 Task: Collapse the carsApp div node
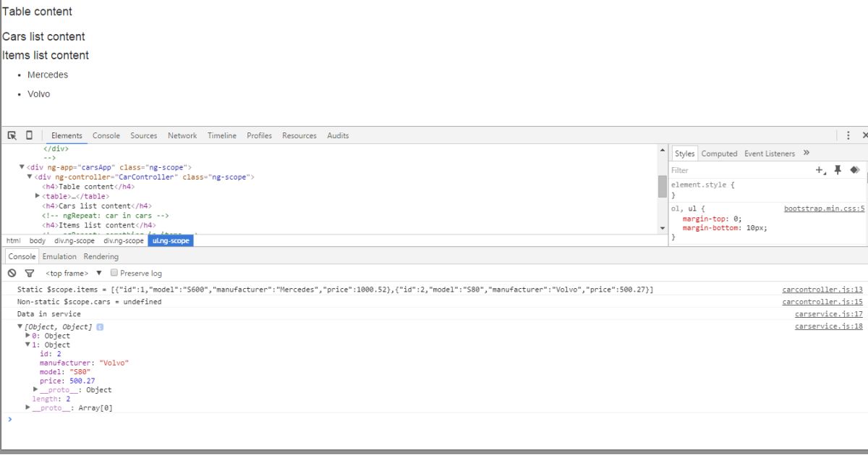click(22, 167)
